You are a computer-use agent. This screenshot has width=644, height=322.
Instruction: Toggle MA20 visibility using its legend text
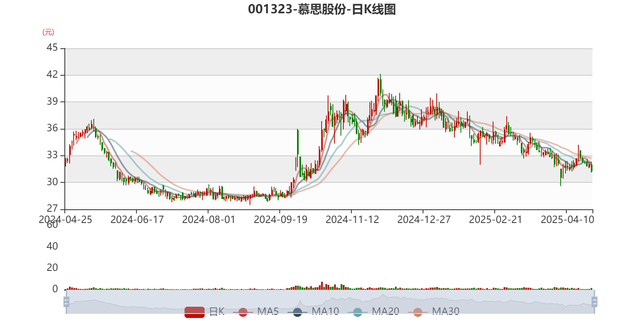click(385, 311)
